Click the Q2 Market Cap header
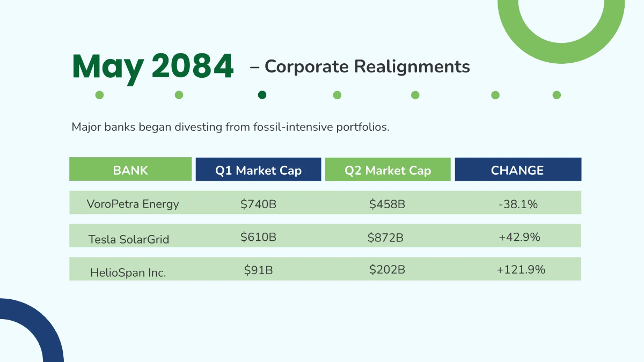Image resolution: width=644 pixels, height=362 pixels. pyautogui.click(x=387, y=171)
